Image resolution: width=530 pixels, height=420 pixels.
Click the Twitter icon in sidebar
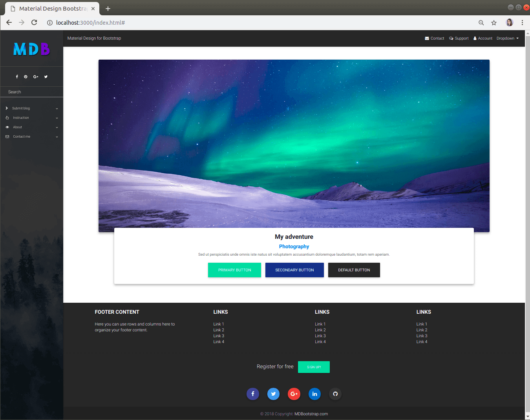(46, 77)
